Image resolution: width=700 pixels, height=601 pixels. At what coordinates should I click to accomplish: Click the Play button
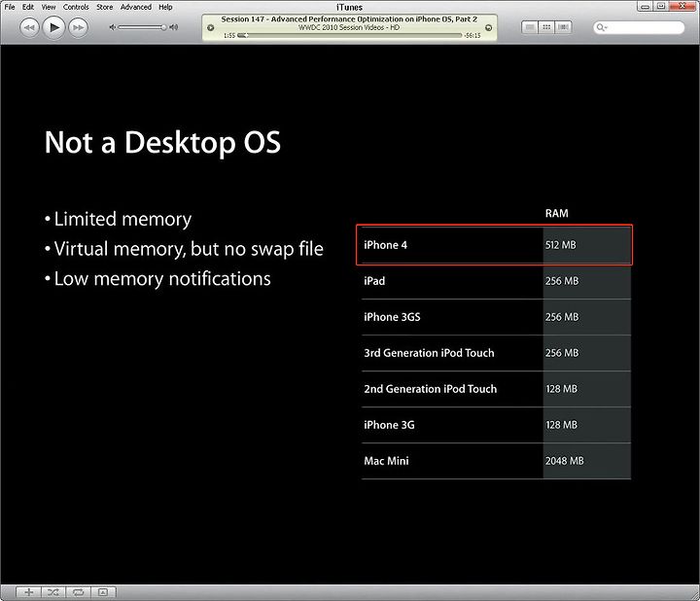(x=54, y=27)
